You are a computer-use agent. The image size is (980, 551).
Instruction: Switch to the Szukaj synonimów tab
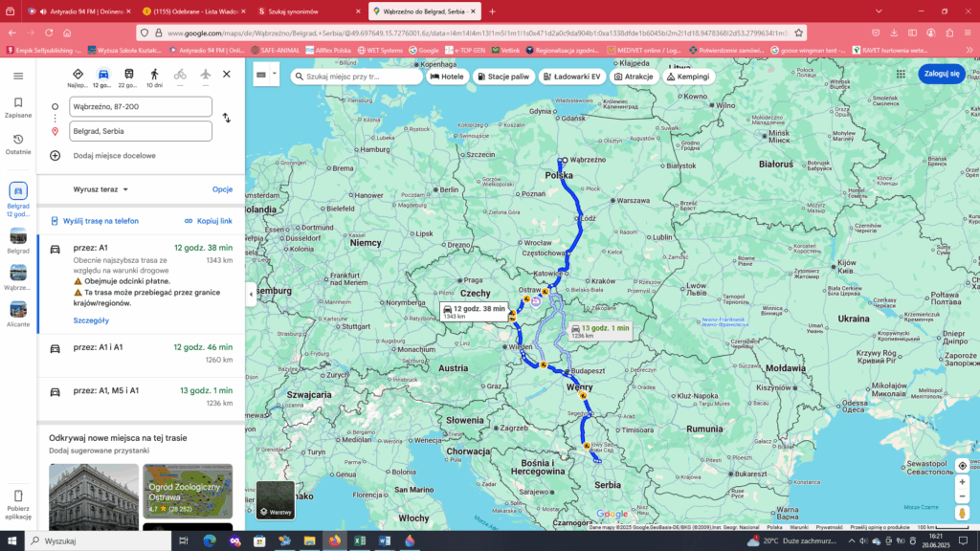309,11
